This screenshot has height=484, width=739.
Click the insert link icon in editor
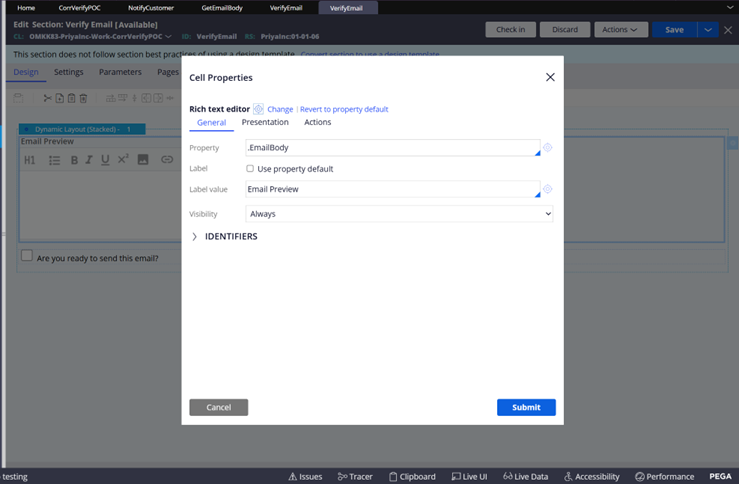[167, 160]
